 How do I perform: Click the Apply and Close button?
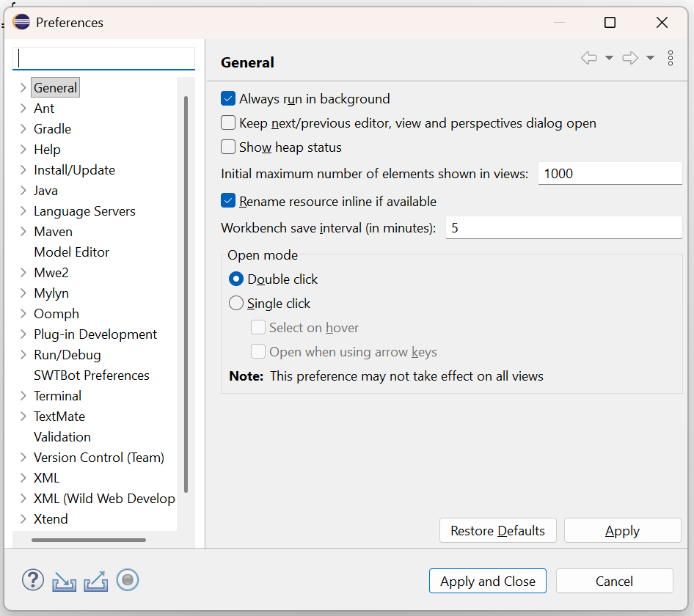click(488, 582)
